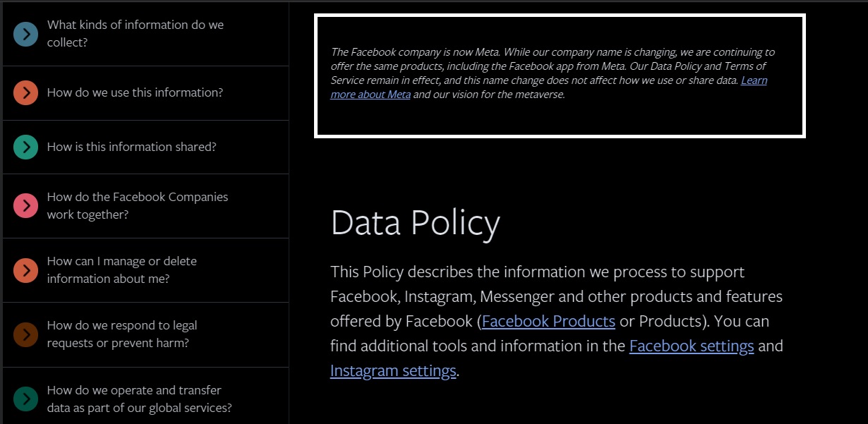
Task: Expand "What kinds of information do we collect?"
Action: (x=134, y=33)
